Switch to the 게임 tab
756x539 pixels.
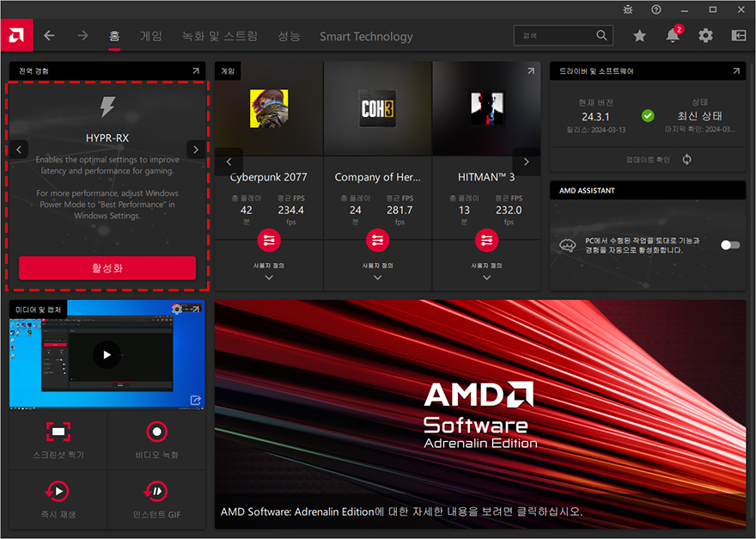click(x=151, y=36)
